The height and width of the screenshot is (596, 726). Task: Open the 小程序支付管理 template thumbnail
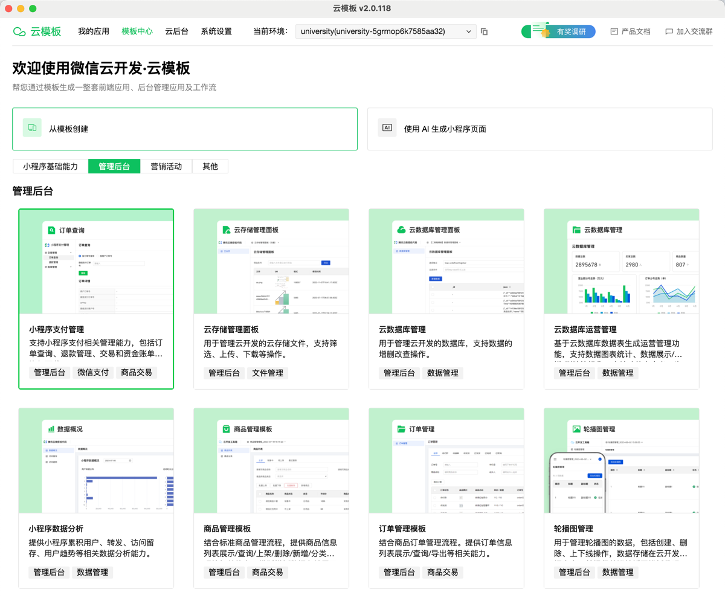96,262
